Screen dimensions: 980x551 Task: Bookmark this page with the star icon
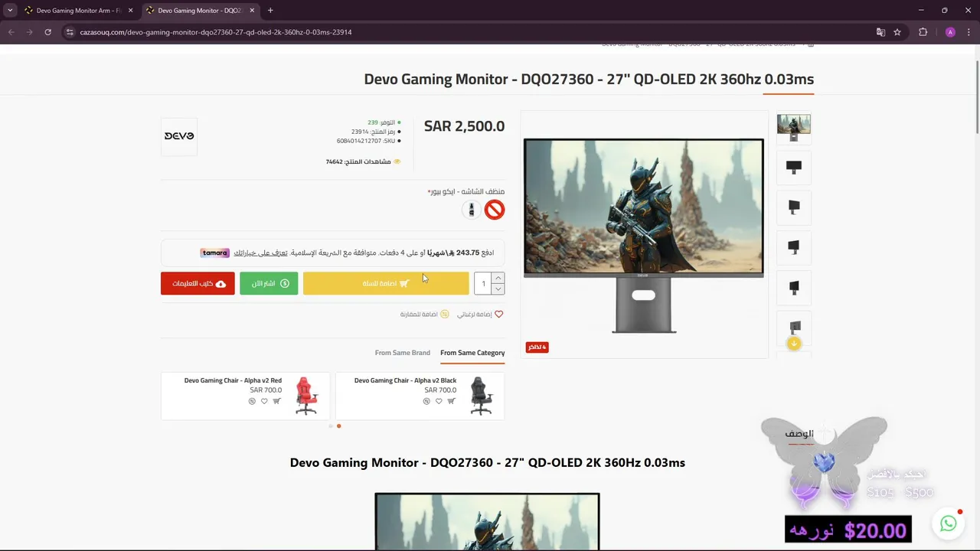tap(897, 32)
